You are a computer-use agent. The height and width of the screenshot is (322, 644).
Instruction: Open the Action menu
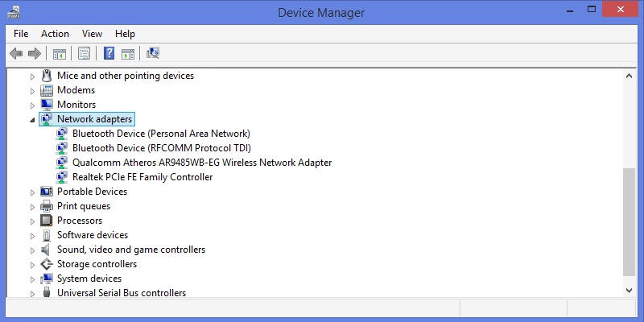coord(55,34)
